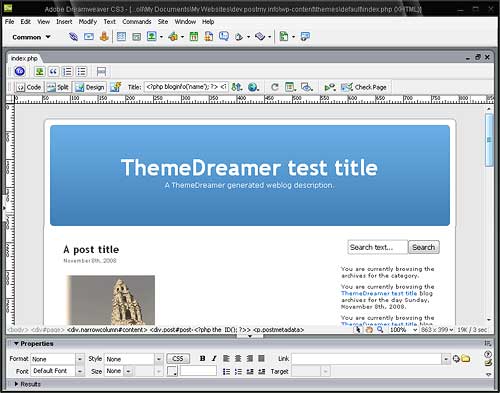Toggle italic formatting in Properties

[214, 359]
